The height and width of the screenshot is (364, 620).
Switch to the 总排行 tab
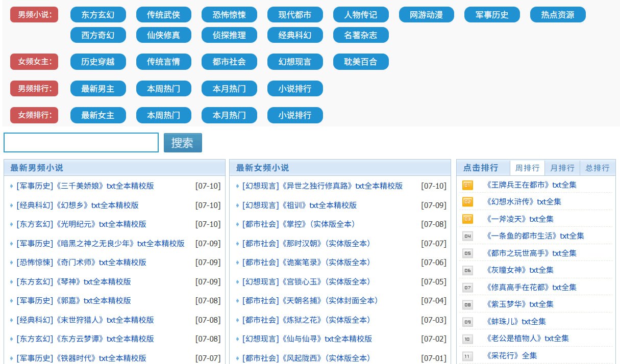coord(598,168)
